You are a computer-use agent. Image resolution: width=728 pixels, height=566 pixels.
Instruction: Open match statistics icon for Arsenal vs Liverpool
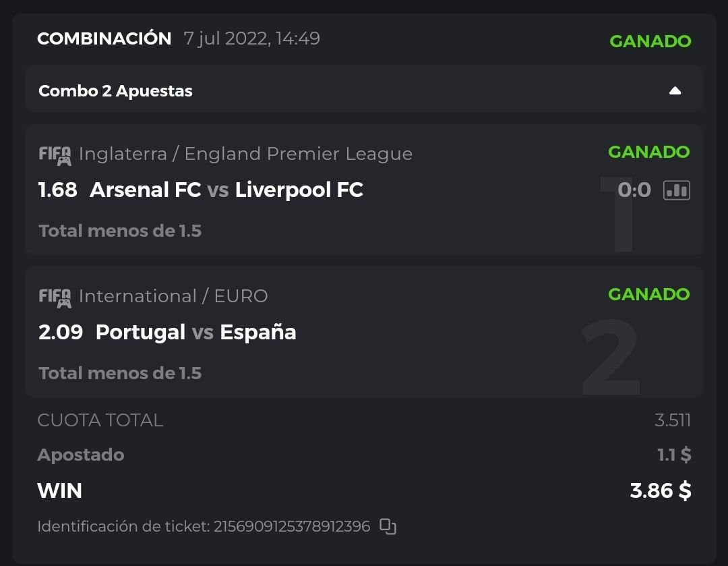676,190
